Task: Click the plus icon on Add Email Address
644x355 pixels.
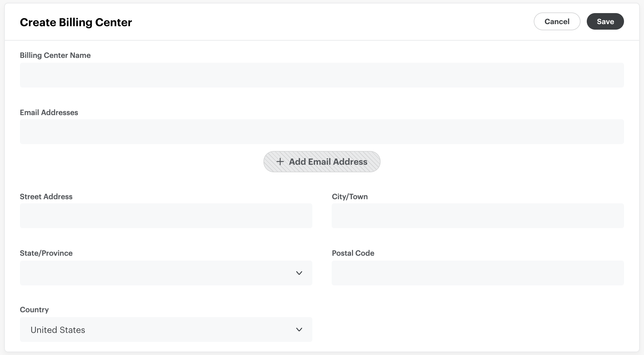Action: [x=280, y=161]
